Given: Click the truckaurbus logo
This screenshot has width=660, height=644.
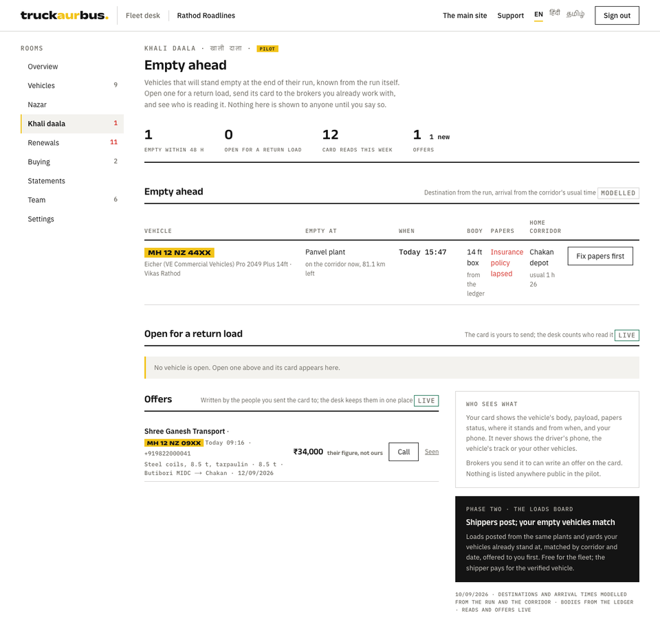Looking at the screenshot, I should tap(65, 16).
